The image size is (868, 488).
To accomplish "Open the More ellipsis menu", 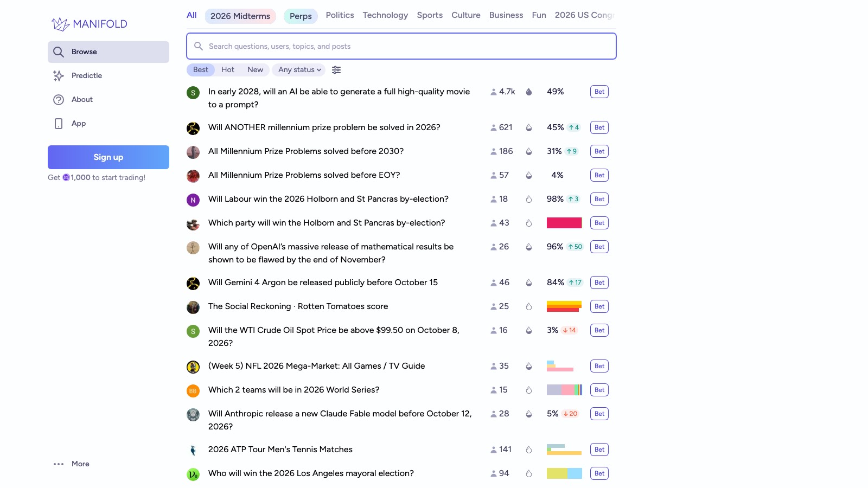I will pos(59,464).
